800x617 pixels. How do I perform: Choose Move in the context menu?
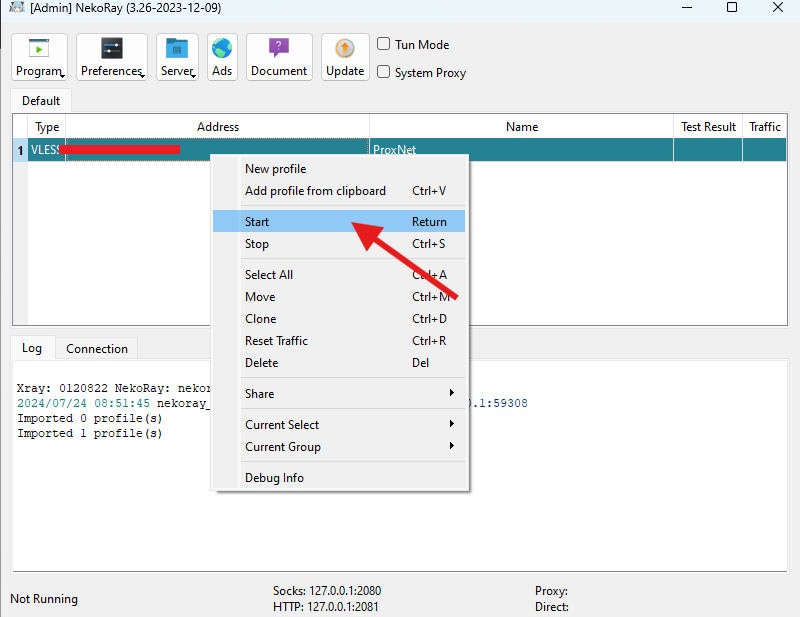pos(339,297)
